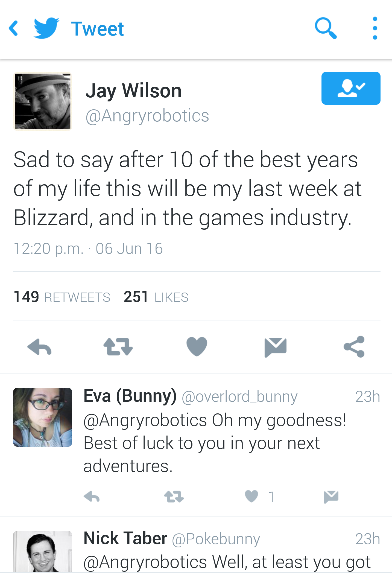Send main tweet via direct message

(x=276, y=347)
